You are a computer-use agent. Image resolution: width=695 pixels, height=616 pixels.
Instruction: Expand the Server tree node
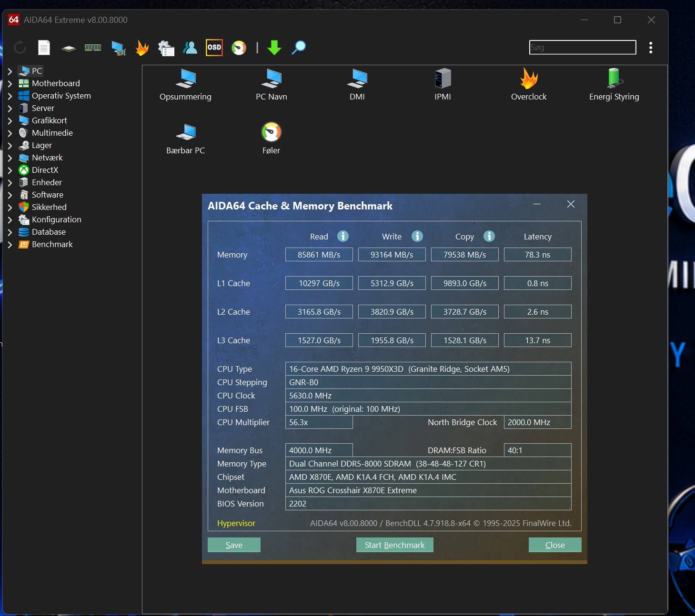click(x=10, y=109)
